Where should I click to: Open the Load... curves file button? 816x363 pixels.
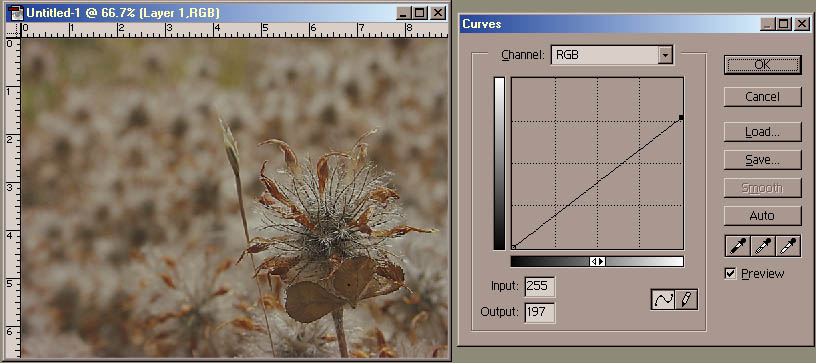[x=762, y=132]
